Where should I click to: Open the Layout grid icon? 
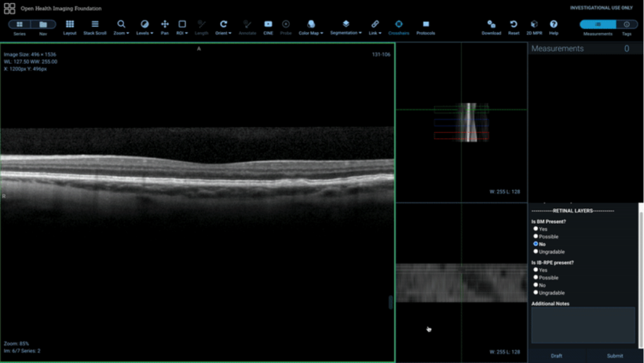(70, 25)
